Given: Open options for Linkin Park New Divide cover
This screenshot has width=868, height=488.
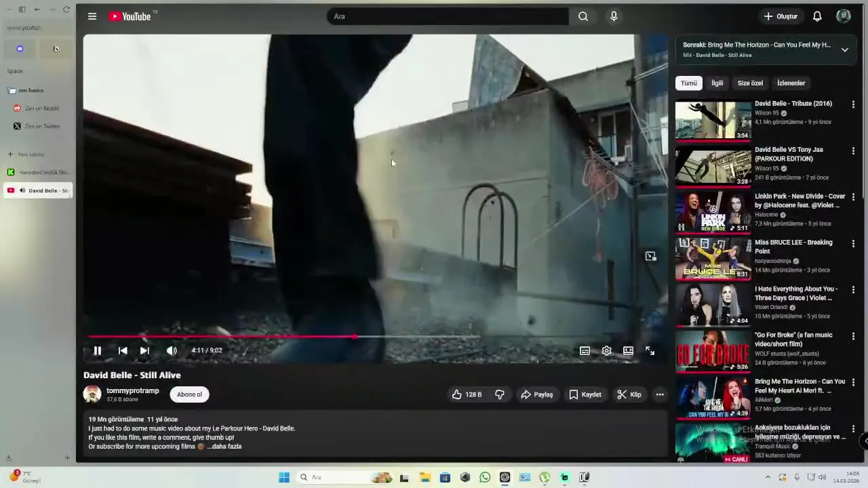Looking at the screenshot, I should 853,197.
